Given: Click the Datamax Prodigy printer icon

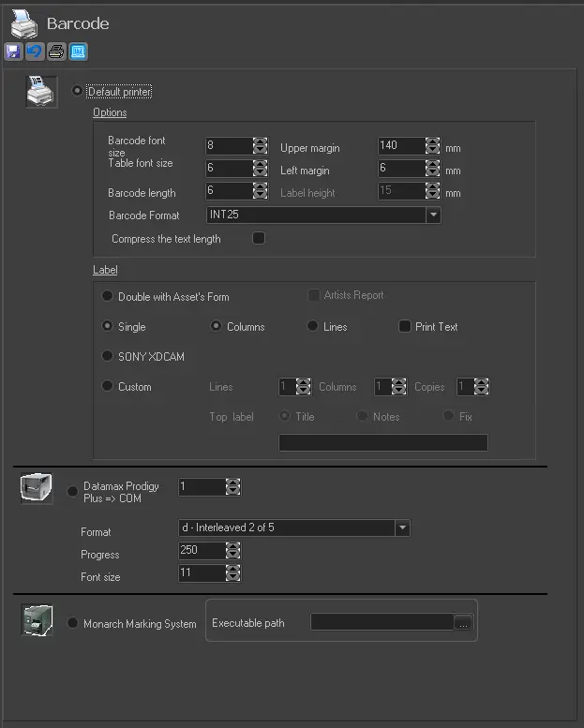Looking at the screenshot, I should (x=37, y=490).
